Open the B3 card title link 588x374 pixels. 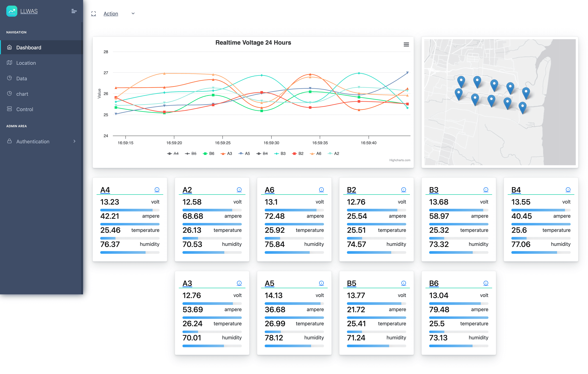434,190
